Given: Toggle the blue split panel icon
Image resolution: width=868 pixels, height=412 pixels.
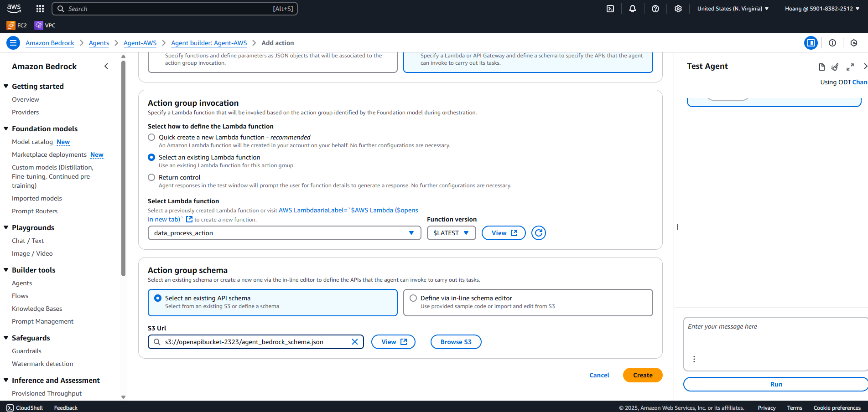Looking at the screenshot, I should (x=811, y=43).
